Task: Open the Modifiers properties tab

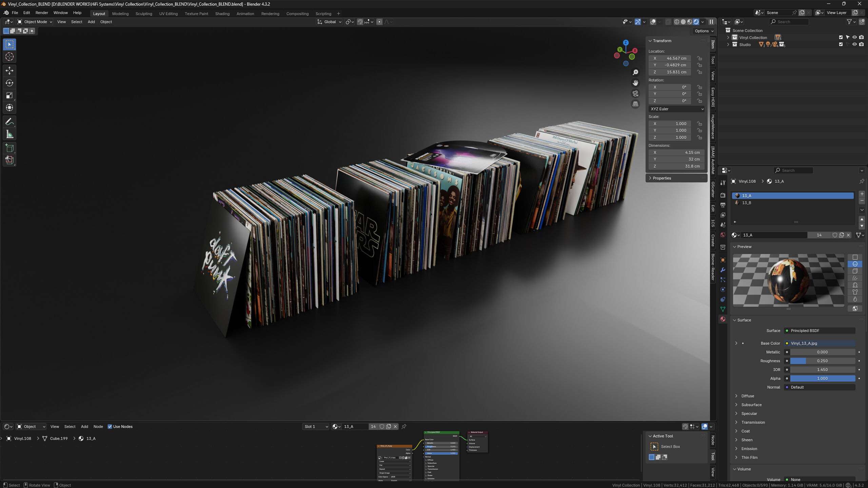Action: (723, 270)
